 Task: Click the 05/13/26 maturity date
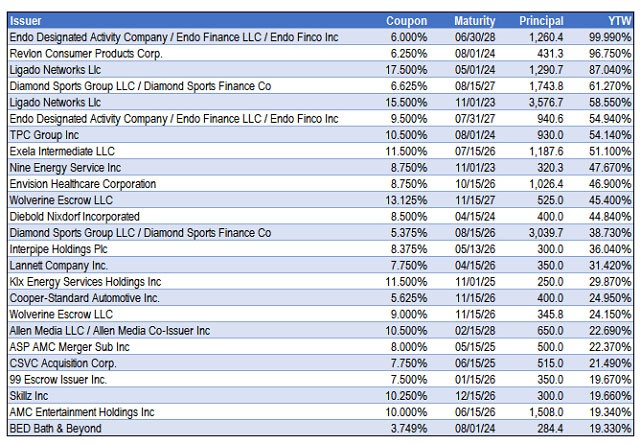point(475,249)
